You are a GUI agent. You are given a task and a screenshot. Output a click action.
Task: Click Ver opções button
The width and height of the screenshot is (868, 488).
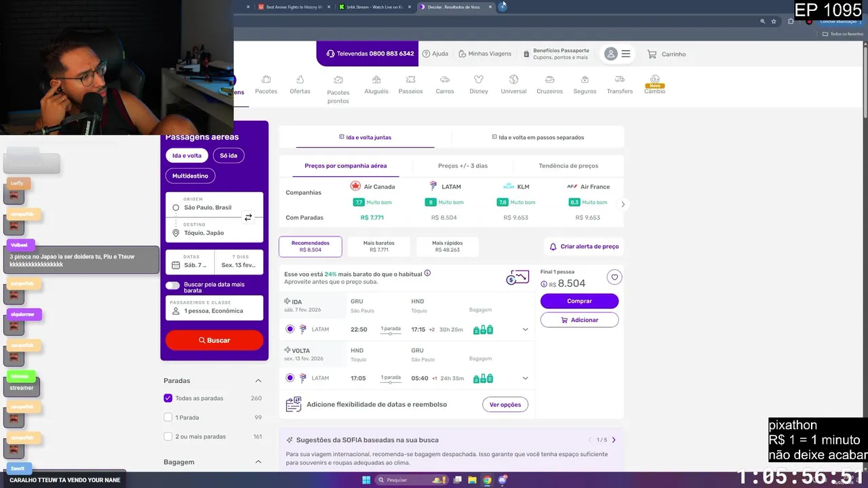(505, 405)
